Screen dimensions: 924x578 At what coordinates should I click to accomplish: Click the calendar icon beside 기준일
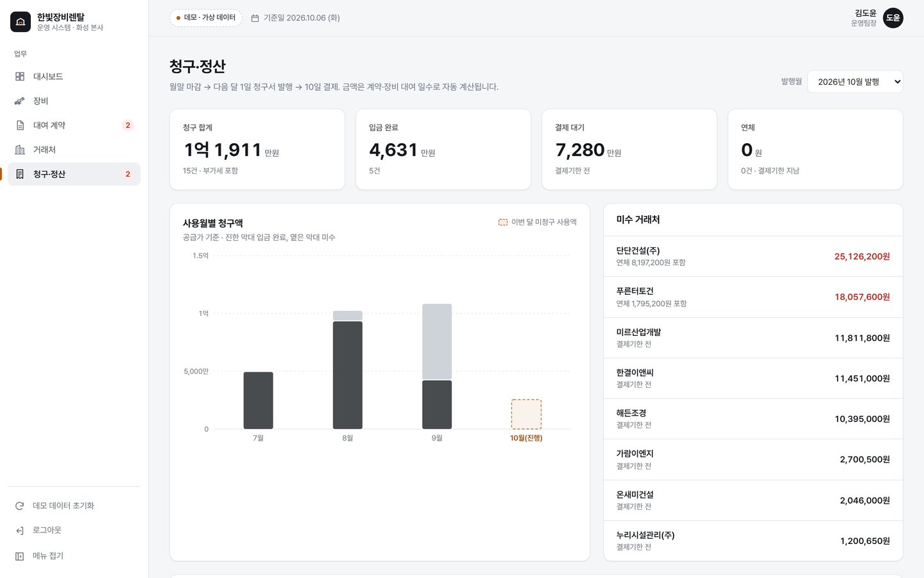click(255, 18)
